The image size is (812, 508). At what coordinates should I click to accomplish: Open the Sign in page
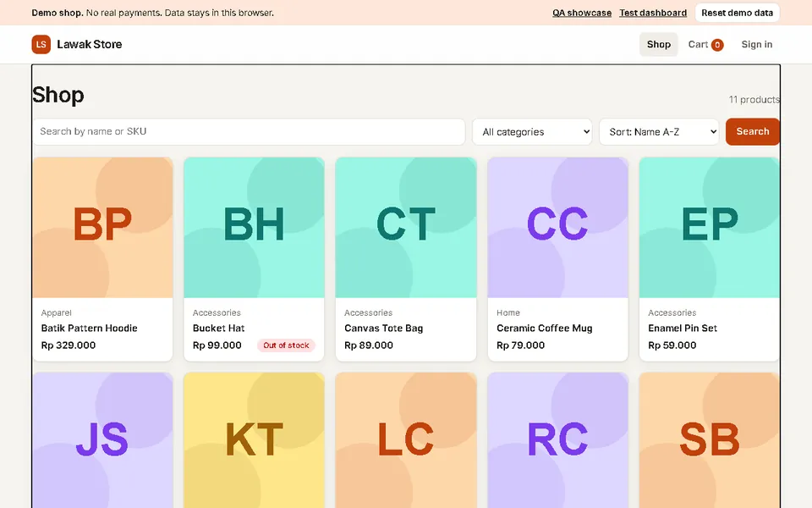[x=756, y=45]
